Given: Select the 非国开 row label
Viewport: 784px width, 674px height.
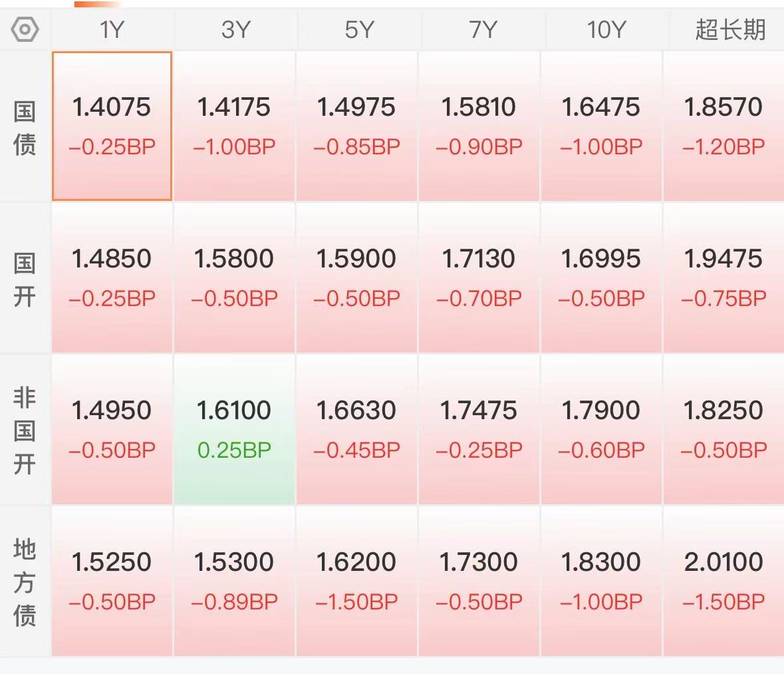Looking at the screenshot, I should [x=25, y=430].
